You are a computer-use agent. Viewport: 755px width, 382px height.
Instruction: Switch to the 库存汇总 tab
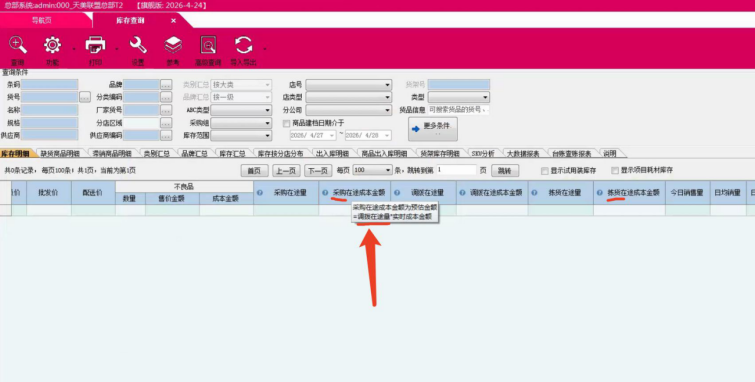(x=232, y=154)
